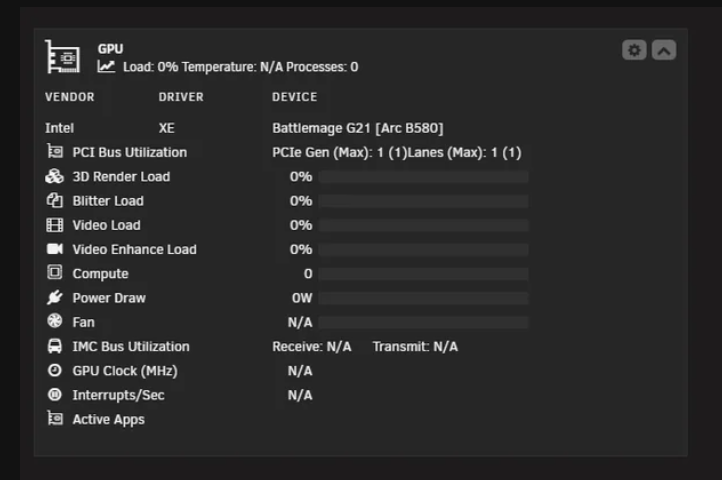722x480 pixels.
Task: Click the Power Draw plug icon
Action: point(55,298)
